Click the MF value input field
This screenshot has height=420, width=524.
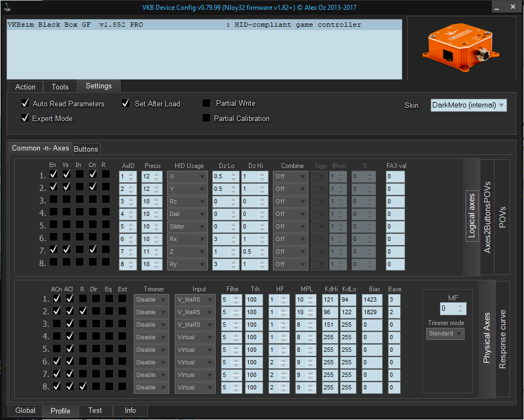click(x=449, y=309)
